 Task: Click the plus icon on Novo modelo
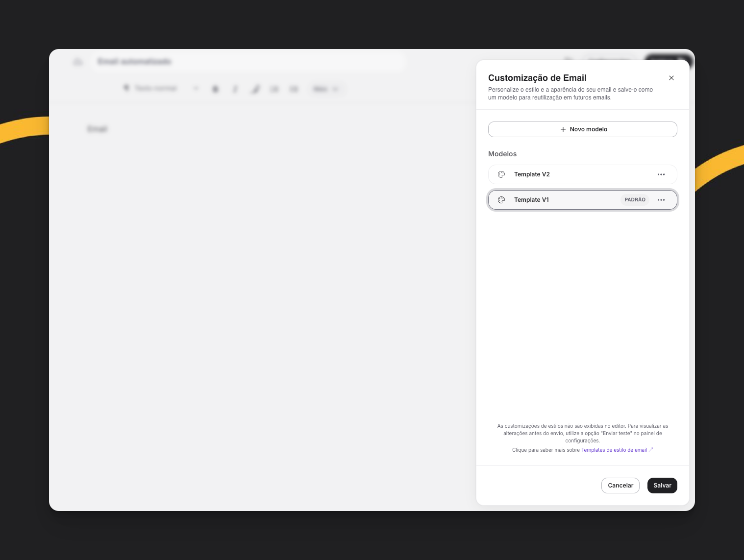coord(563,129)
